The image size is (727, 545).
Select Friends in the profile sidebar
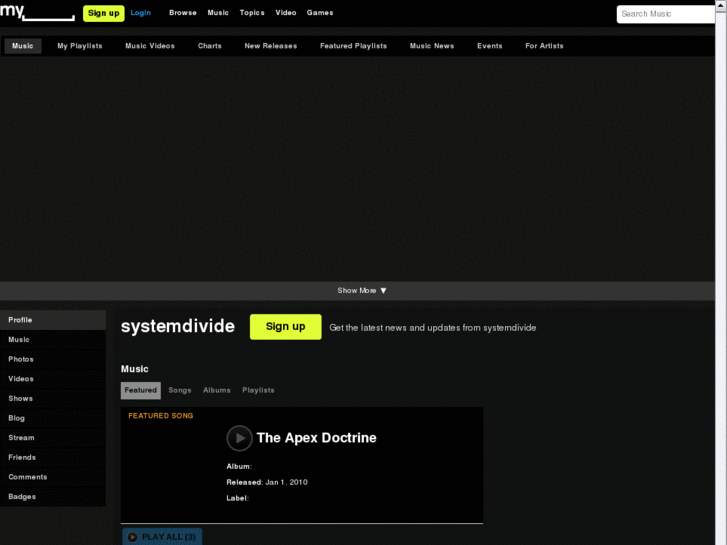tap(22, 457)
